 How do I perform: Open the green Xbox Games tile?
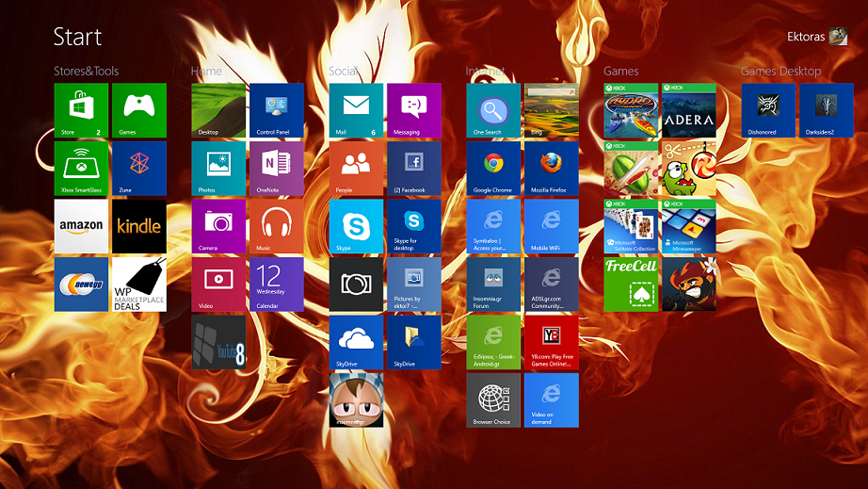(x=139, y=110)
